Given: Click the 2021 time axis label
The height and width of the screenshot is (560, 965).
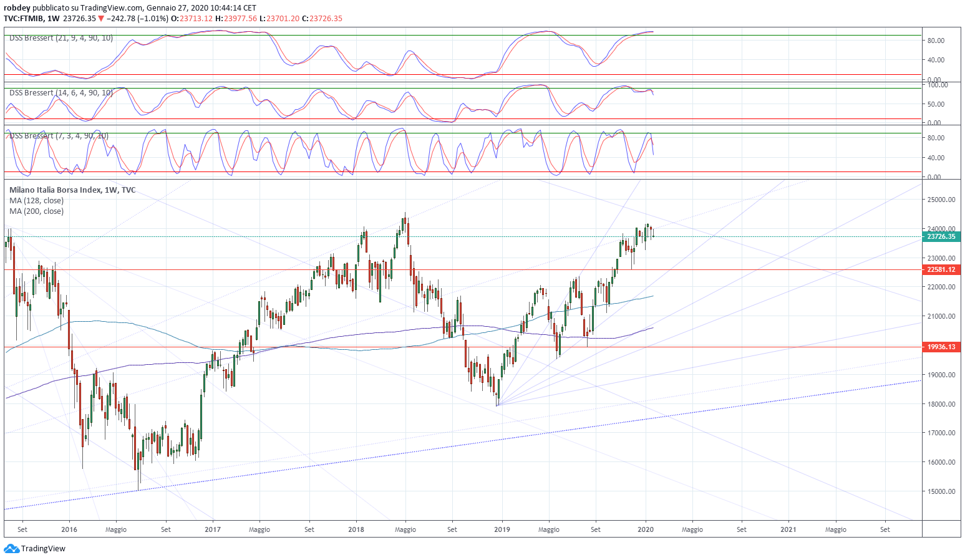Looking at the screenshot, I should (x=789, y=529).
